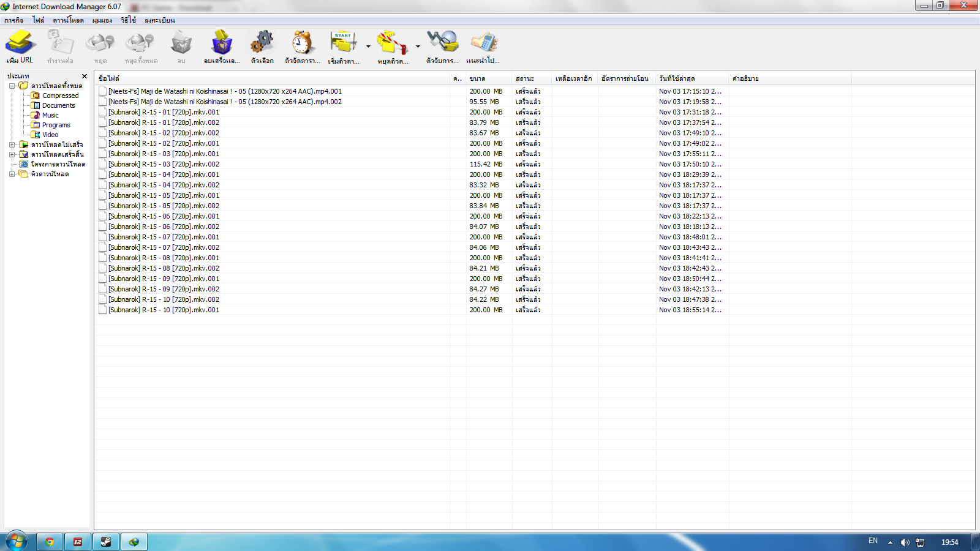Image resolution: width=980 pixels, height=551 pixels.
Task: Open Google Chrome from the taskbar
Action: [x=50, y=542]
